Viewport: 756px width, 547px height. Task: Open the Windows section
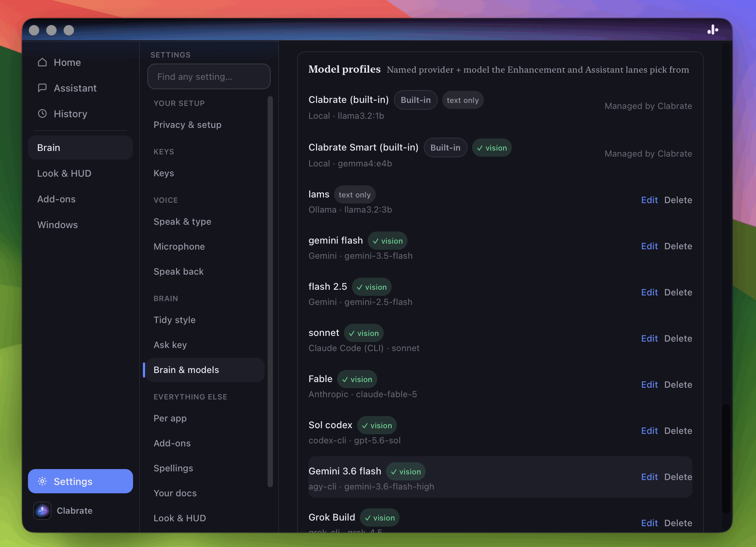pyautogui.click(x=81, y=225)
